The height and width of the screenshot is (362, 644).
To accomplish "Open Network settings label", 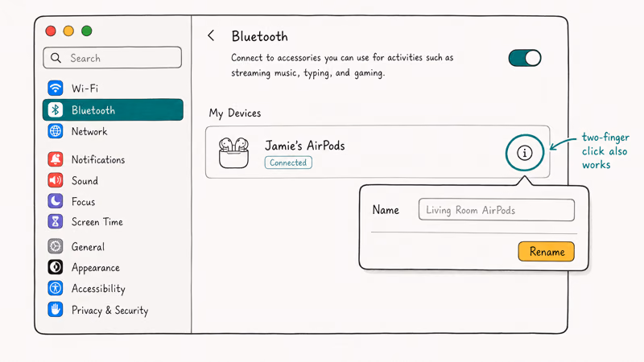I will point(89,131).
